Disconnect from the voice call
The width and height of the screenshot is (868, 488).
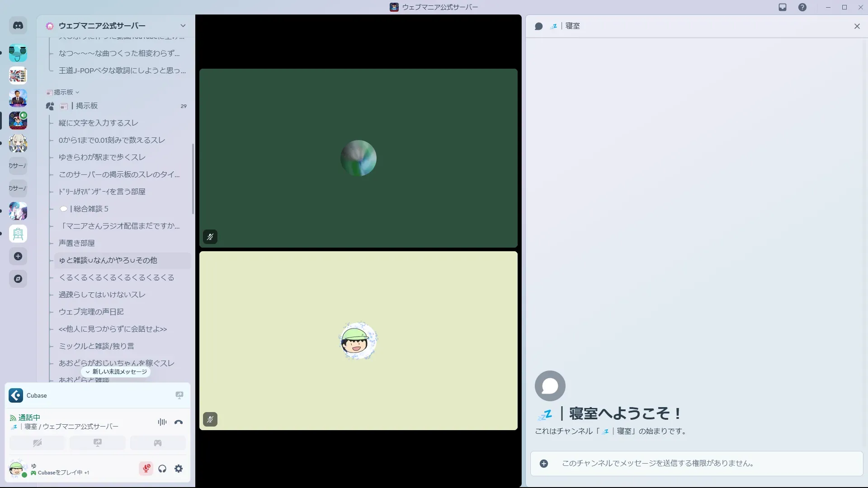(179, 422)
